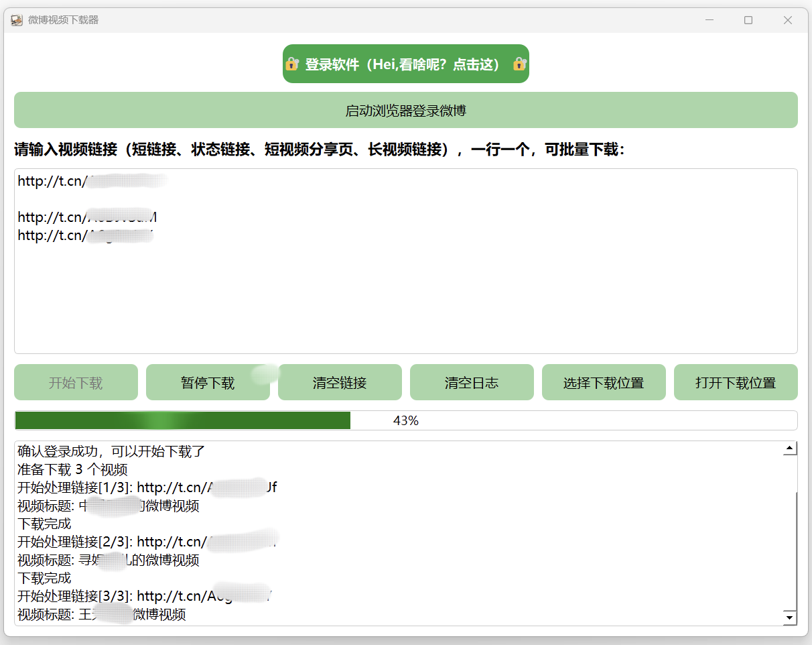Click the 微博视频下载器 app icon in title bar

tap(17, 20)
